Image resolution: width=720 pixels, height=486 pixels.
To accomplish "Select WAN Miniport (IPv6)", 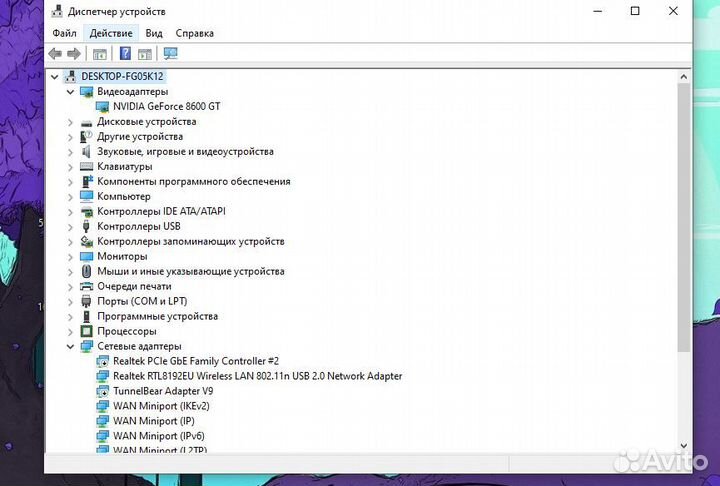I will 159,436.
